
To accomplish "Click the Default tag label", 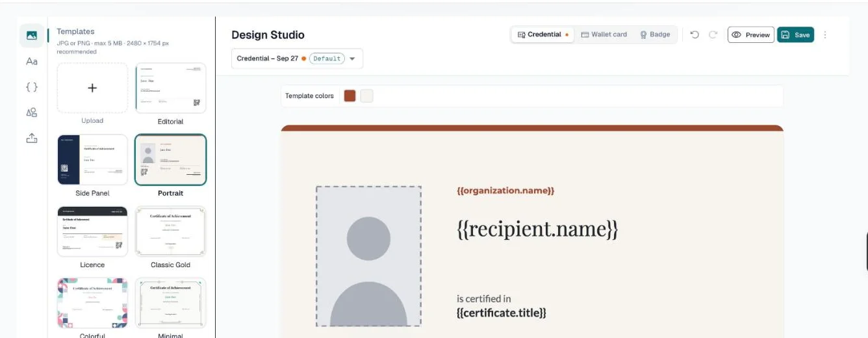I will [x=327, y=58].
